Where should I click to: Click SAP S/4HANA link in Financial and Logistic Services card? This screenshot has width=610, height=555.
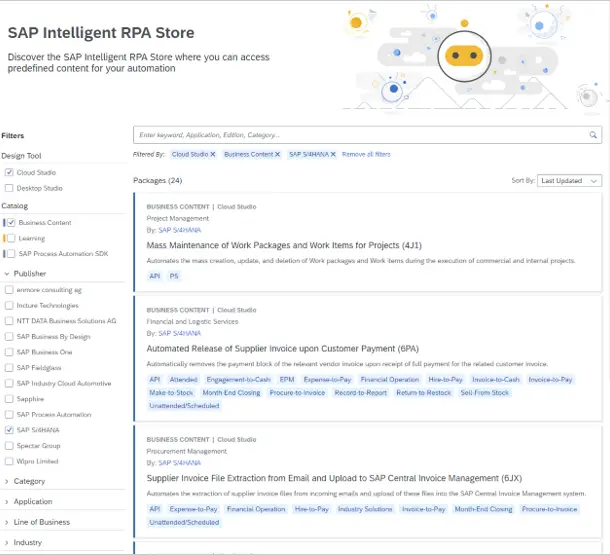[x=179, y=333]
